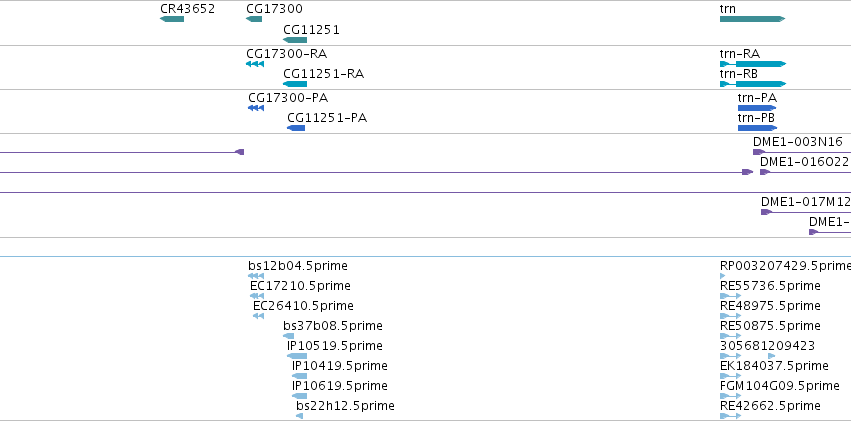Select the CG11251-RA transcript label
851x421 pixels.
(323, 74)
